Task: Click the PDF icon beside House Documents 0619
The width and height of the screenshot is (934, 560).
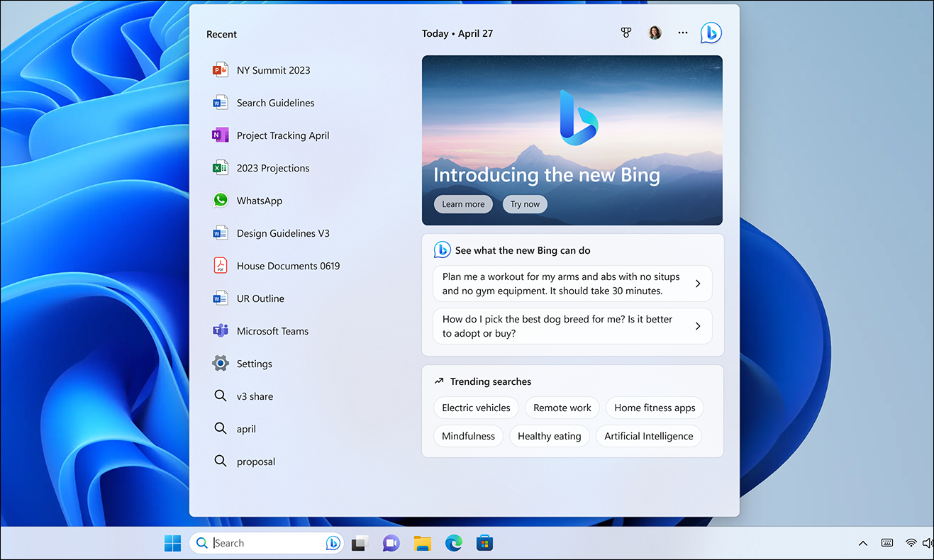Action: point(221,266)
